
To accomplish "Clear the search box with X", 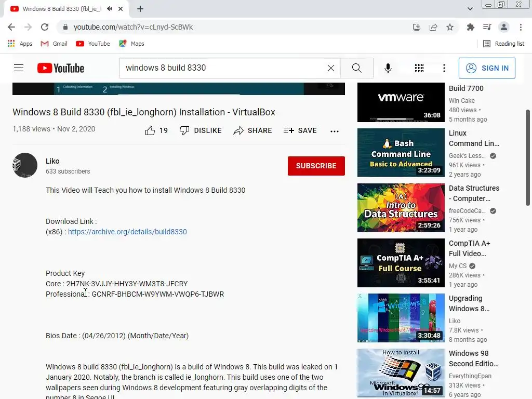I will [331, 68].
